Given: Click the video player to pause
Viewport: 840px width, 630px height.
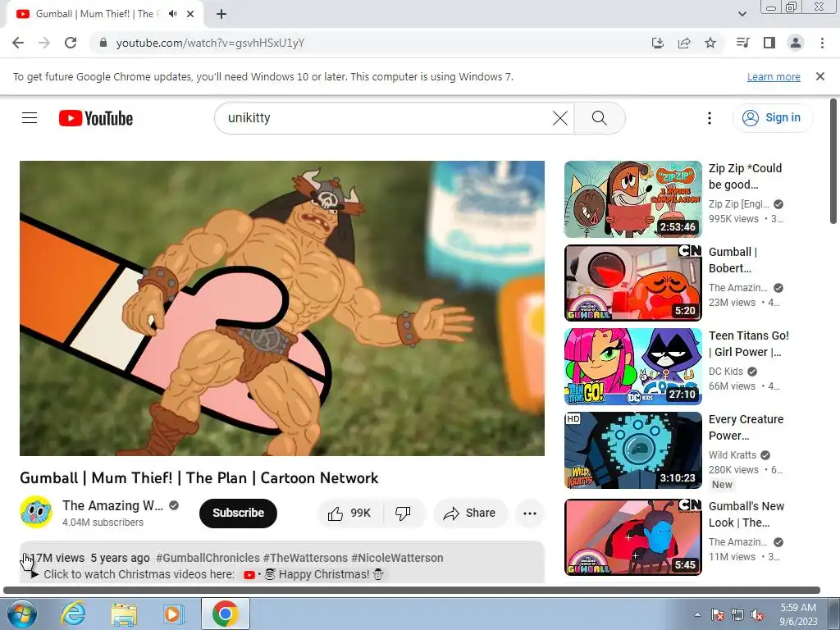Looking at the screenshot, I should click(282, 308).
